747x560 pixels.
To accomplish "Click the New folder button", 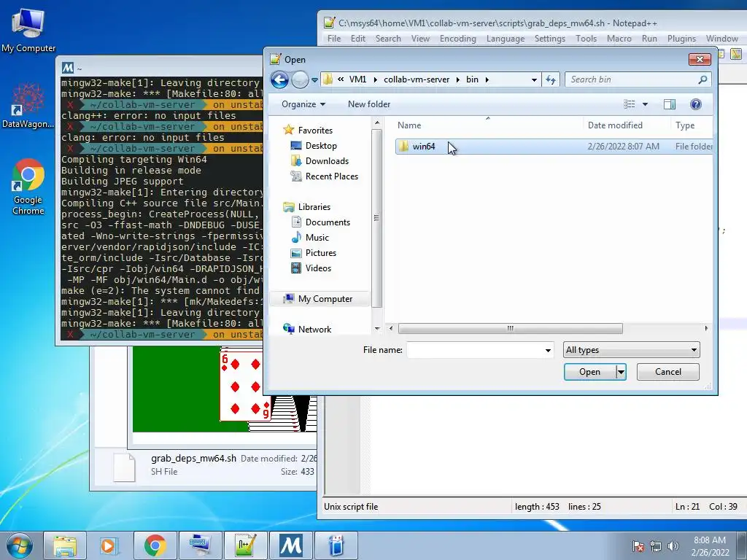I will coord(368,104).
